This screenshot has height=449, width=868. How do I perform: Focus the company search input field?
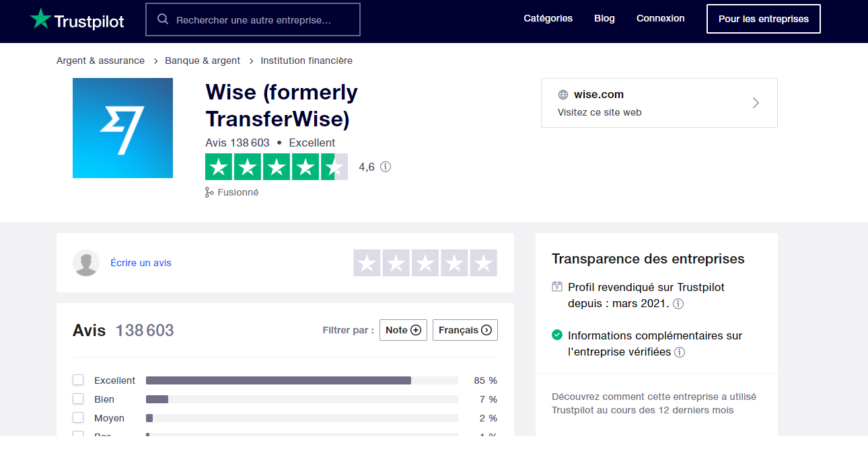point(262,20)
